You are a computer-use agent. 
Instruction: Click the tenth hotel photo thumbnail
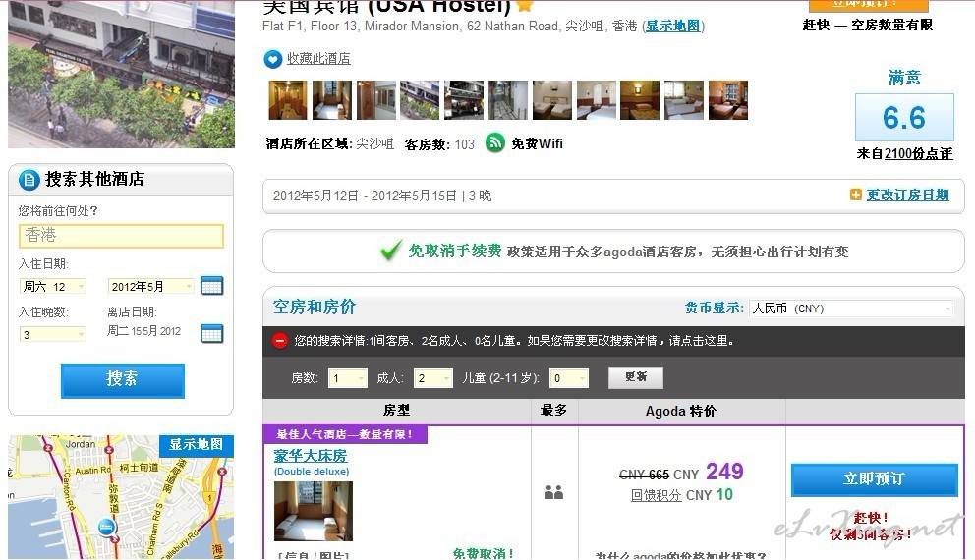point(684,99)
